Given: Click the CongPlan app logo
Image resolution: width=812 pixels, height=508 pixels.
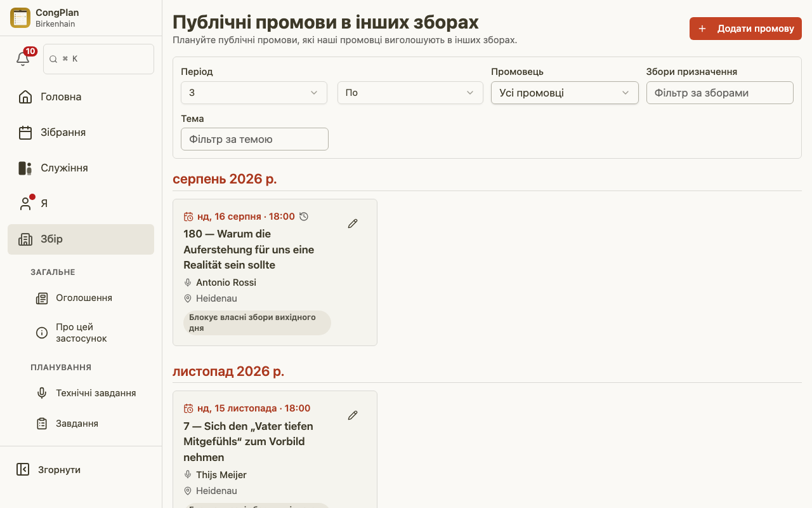Looking at the screenshot, I should pyautogui.click(x=20, y=18).
